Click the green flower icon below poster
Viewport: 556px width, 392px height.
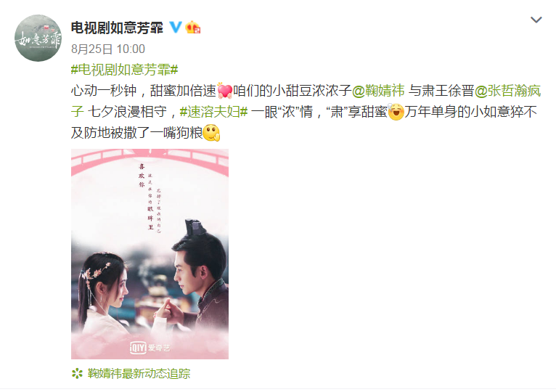coord(77,374)
